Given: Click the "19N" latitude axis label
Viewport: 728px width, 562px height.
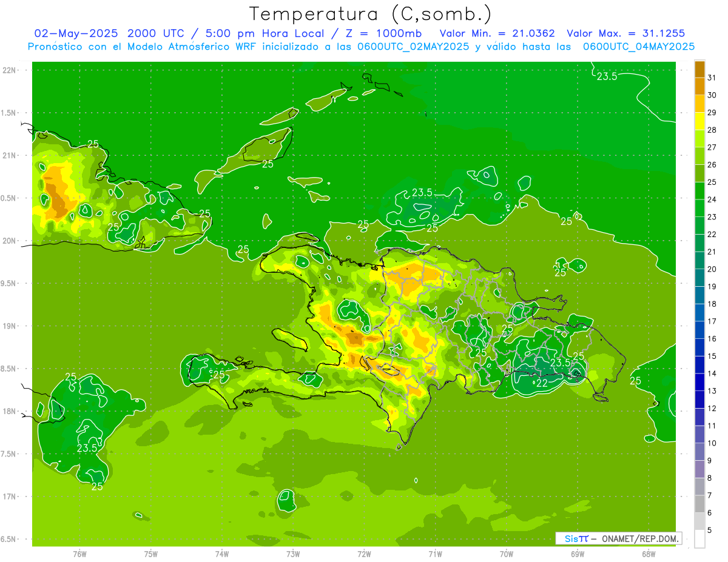Looking at the screenshot, I should point(9,326).
